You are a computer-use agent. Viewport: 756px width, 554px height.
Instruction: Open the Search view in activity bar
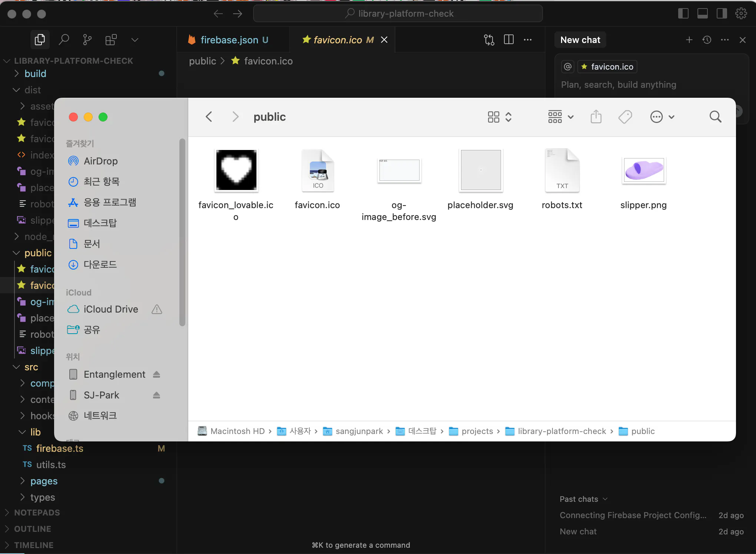pos(64,40)
